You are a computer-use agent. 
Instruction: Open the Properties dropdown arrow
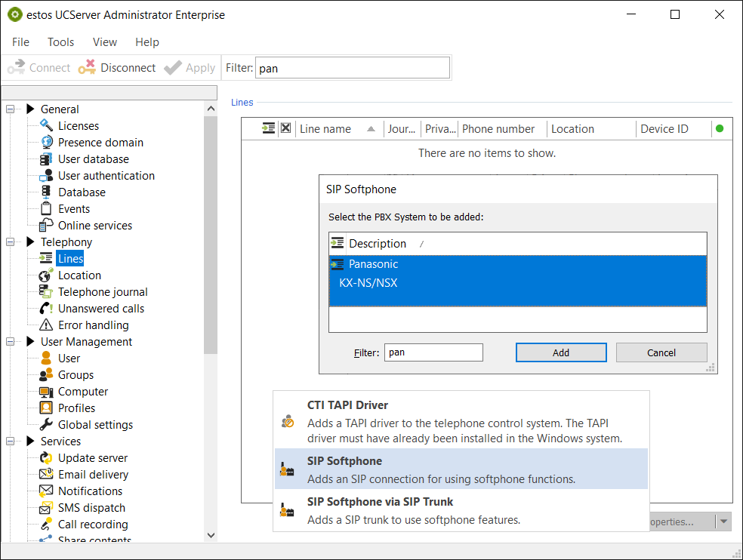point(724,522)
